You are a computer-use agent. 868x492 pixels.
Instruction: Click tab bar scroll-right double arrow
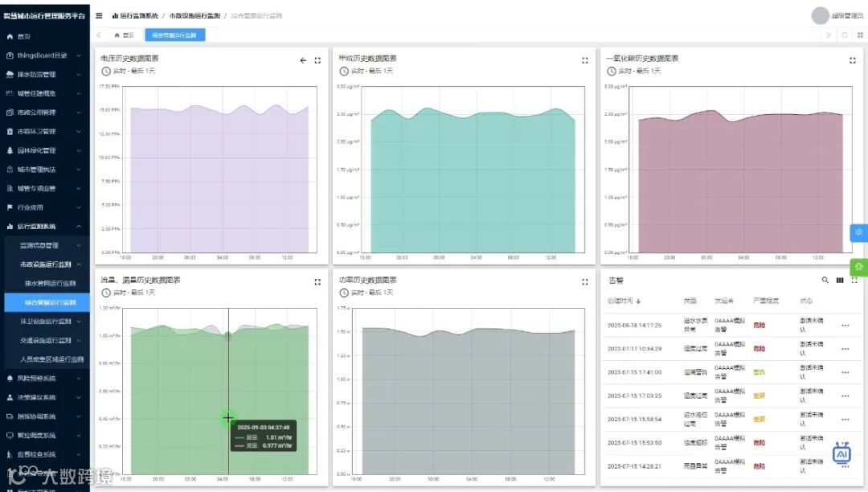pos(828,35)
